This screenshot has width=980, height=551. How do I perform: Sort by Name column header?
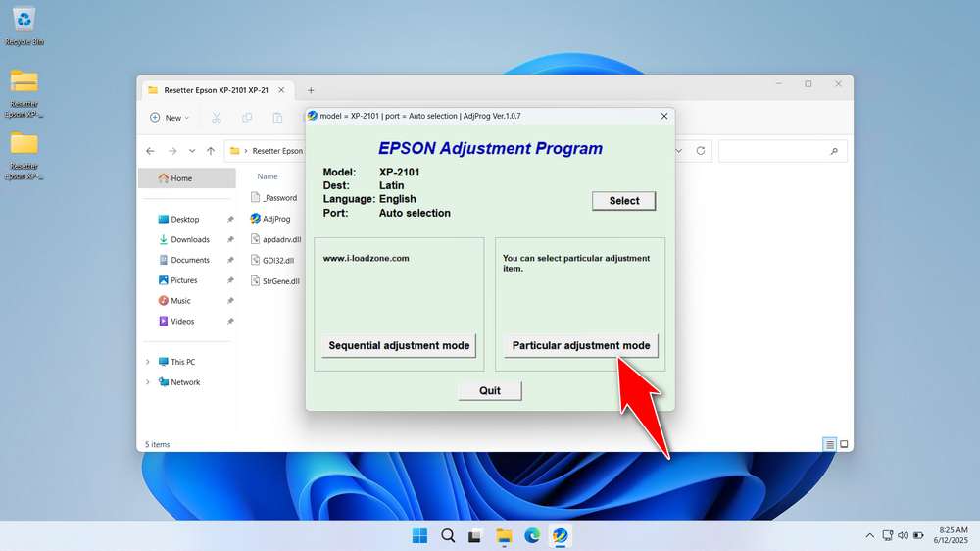pyautogui.click(x=268, y=176)
